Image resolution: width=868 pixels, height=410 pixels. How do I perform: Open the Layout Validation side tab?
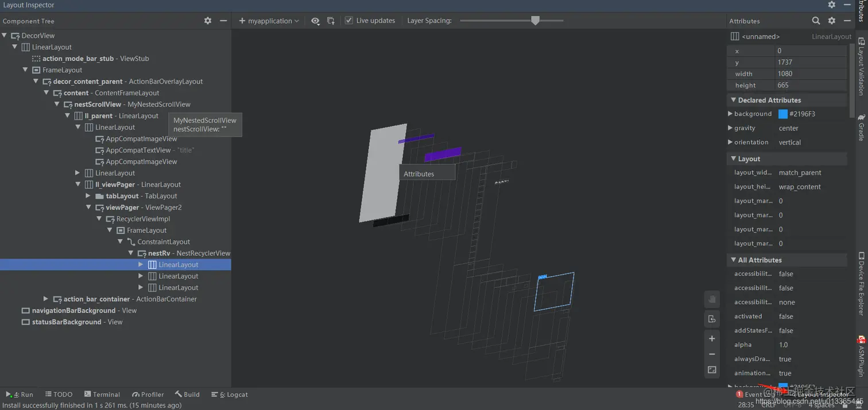point(861,66)
